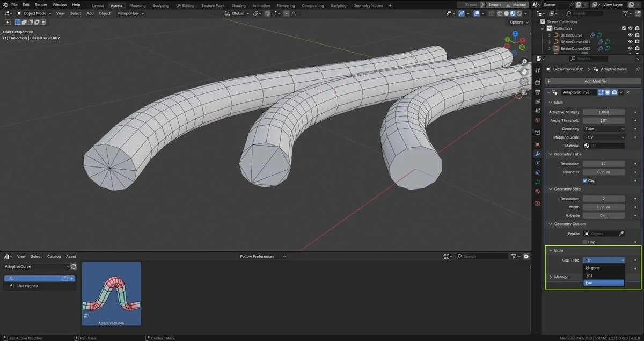This screenshot has height=341, width=644.
Task: Hide BézierCurve.001 with its eye icon
Action: pyautogui.click(x=631, y=42)
